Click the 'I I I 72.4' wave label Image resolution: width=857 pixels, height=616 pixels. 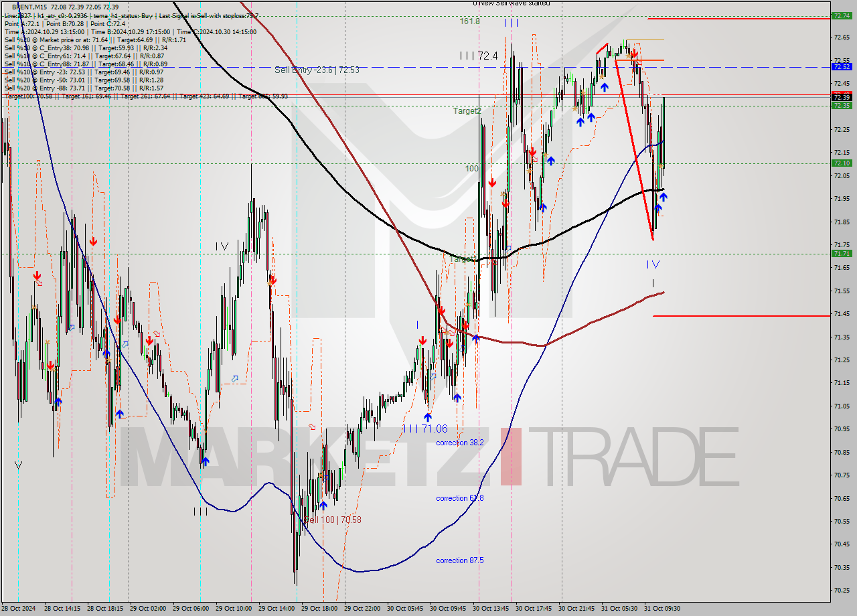tap(478, 56)
